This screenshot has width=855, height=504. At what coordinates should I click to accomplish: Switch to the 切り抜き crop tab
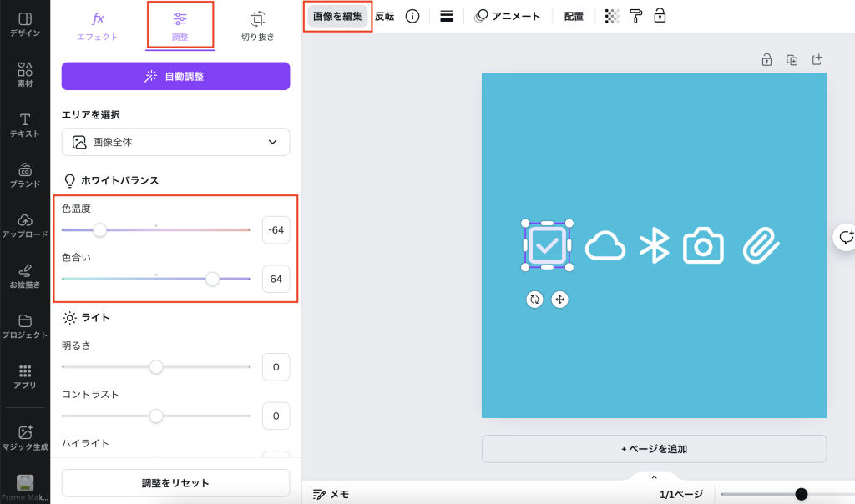click(x=258, y=25)
